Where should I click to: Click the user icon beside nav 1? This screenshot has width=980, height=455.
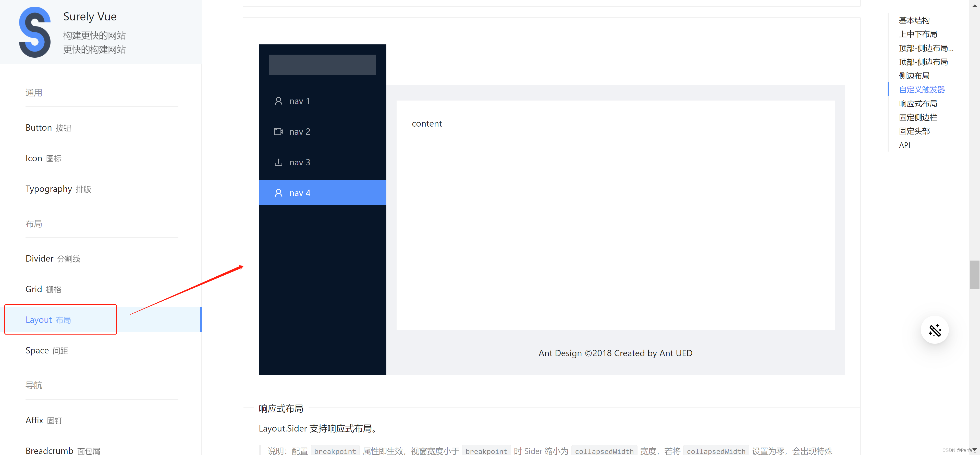click(278, 101)
